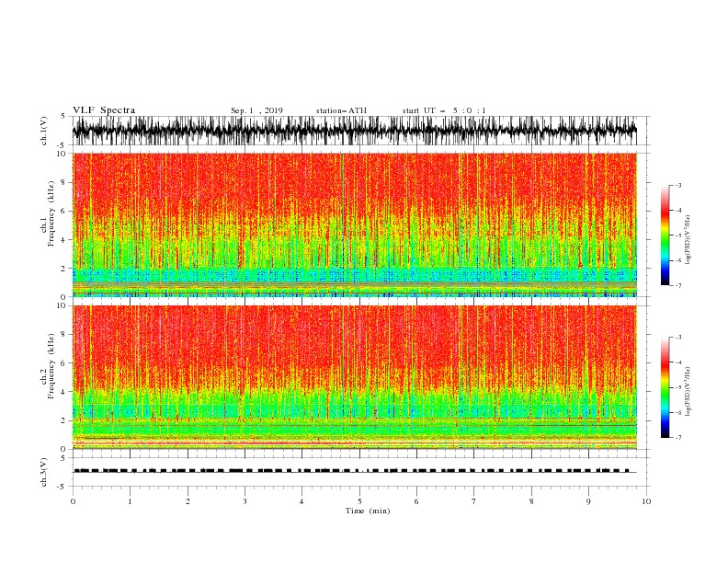728x563 pixels.
Task: Click the upper PSD color bar
Action: 665,235
